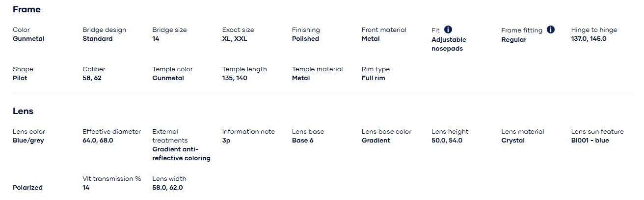Click the Regular frame fitting value
The width and height of the screenshot is (644, 200).
(513, 40)
